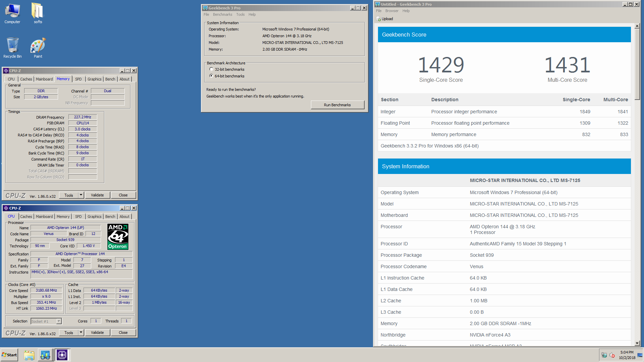Open Browser menu in results window
Image resolution: width=644 pixels, height=362 pixels.
click(x=392, y=11)
